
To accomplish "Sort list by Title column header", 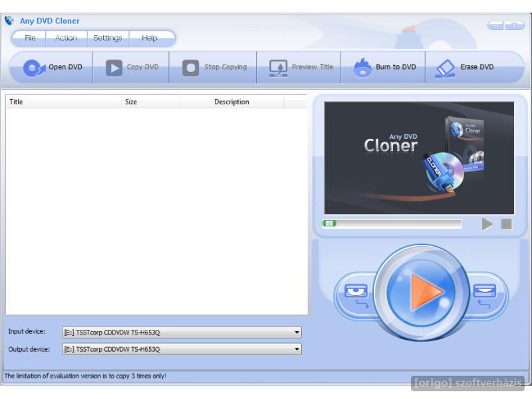I will coord(63,102).
